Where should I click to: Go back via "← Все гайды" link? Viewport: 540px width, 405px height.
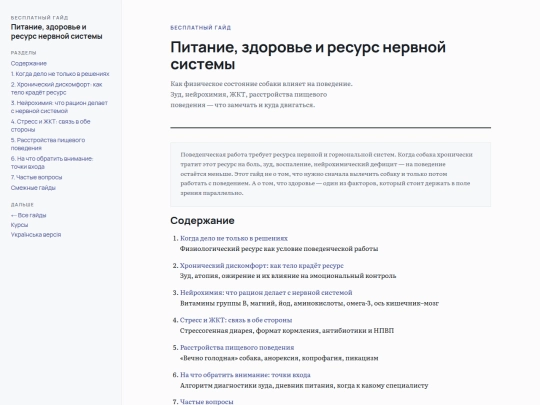point(29,215)
